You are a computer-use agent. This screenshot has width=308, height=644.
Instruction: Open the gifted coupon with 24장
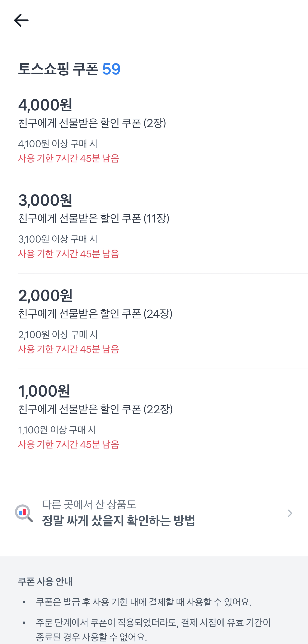point(95,314)
